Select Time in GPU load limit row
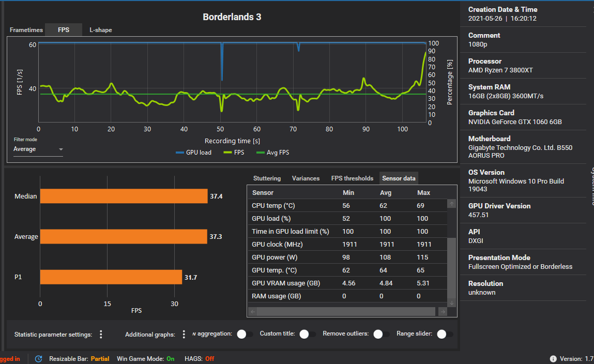 (347, 232)
